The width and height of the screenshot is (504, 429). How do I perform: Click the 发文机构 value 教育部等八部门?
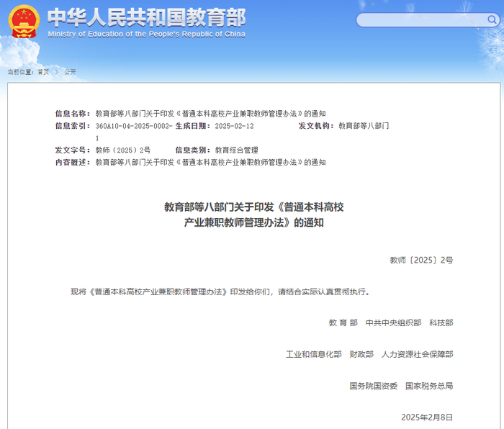point(364,126)
